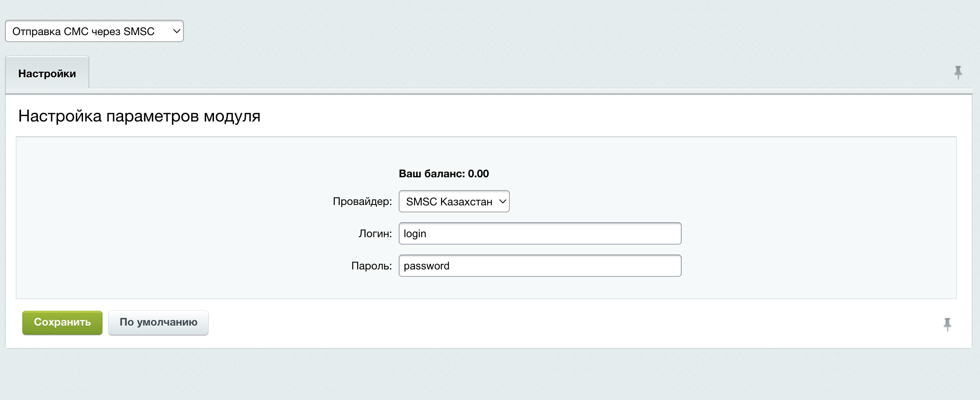Image resolution: width=980 pixels, height=400 pixels.
Task: Click the pin icon beside the Настройки tab bar
Action: [x=958, y=73]
